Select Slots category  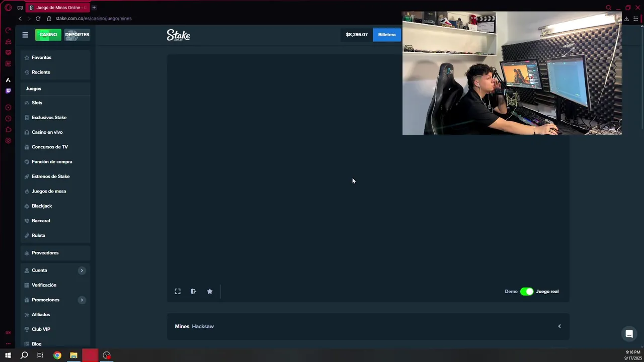tap(55, 103)
